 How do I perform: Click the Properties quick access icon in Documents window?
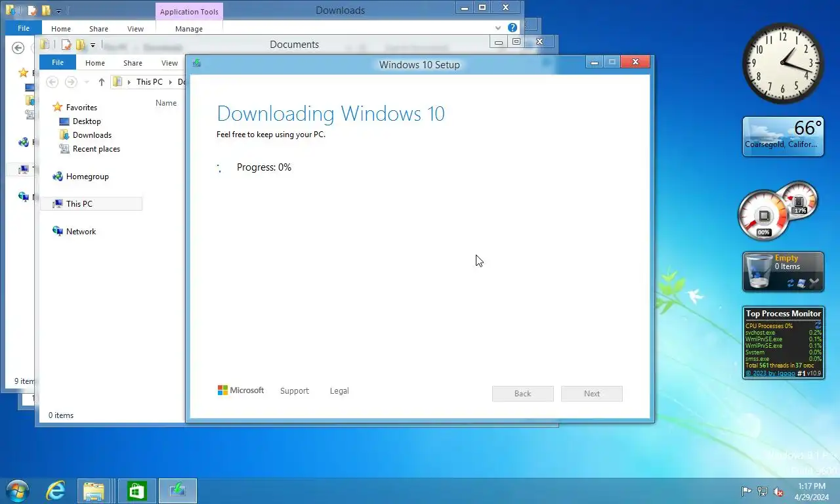(x=66, y=45)
